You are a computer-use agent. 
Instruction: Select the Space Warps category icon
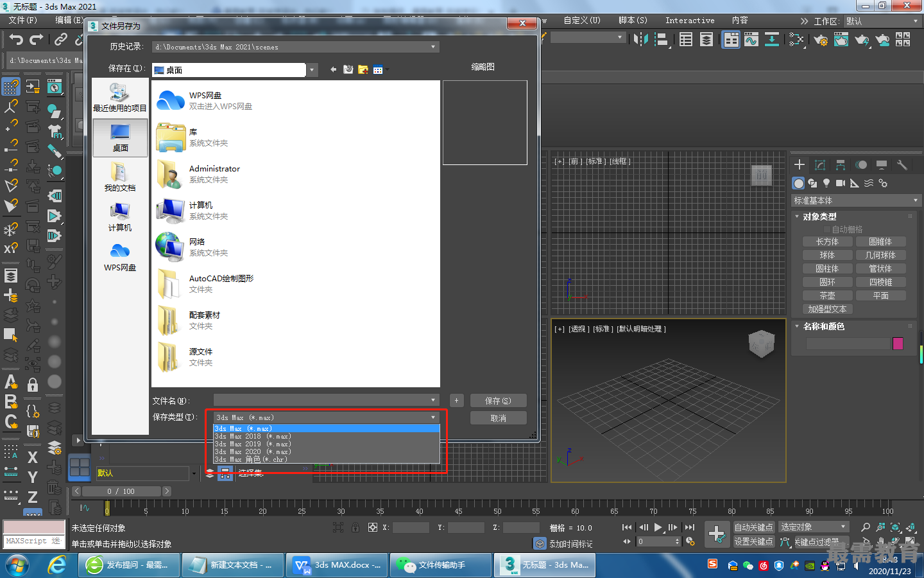pos(869,183)
